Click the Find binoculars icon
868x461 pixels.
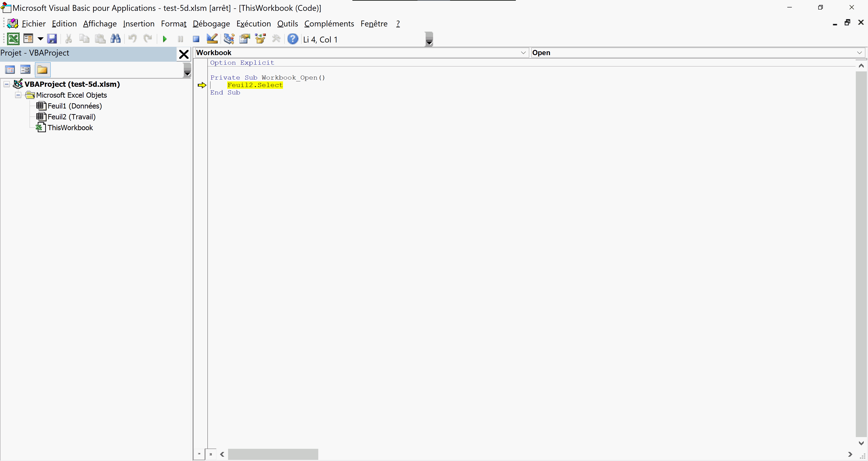tap(116, 39)
